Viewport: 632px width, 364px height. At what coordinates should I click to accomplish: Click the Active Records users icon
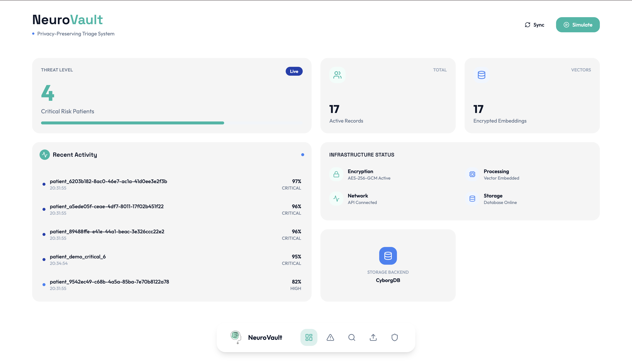(x=337, y=75)
